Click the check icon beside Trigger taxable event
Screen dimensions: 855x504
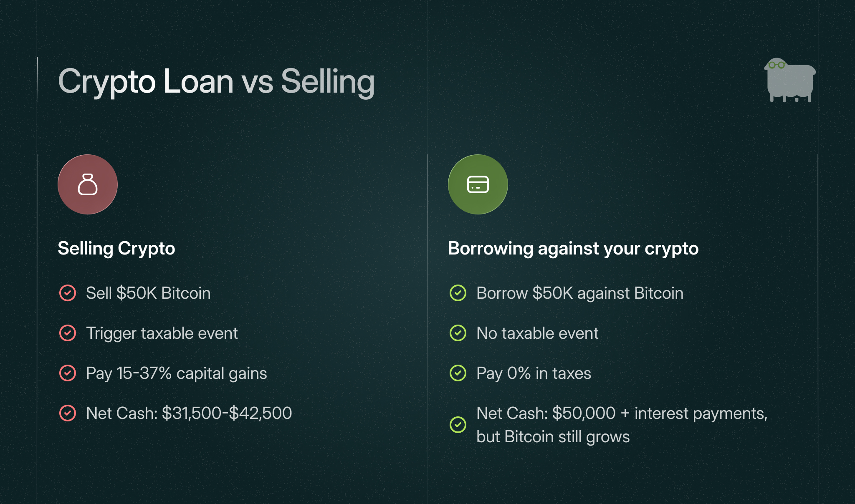(x=68, y=333)
